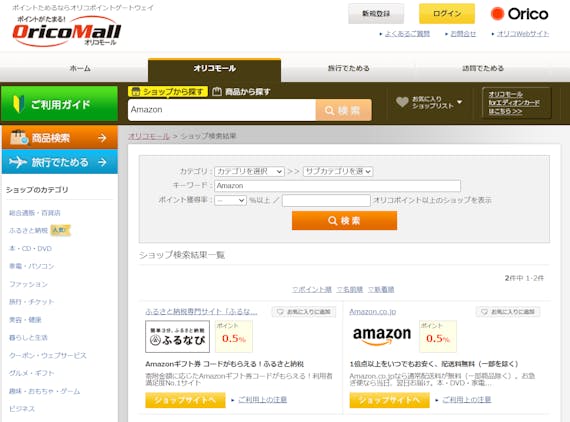Select the ビジネス category
570x422 pixels.
[x=22, y=409]
